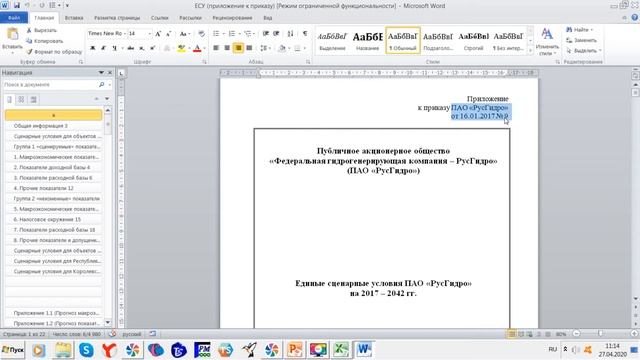Apply yellow text highlight color

181,48
